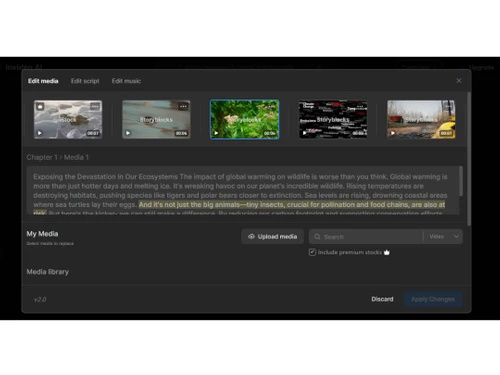500x375 pixels.
Task: Click the script text scrollbar
Action: [x=461, y=181]
